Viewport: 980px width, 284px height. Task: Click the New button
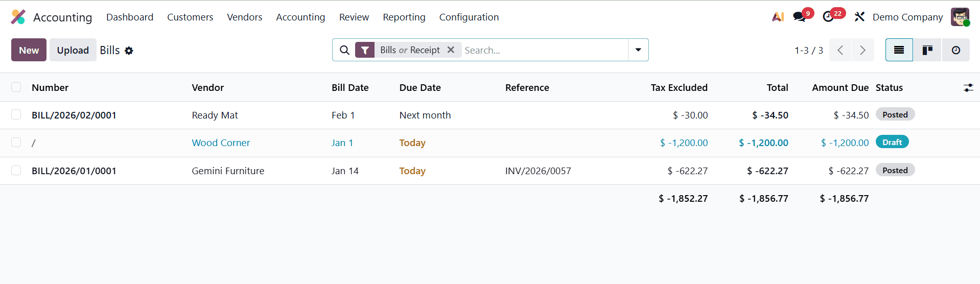click(x=29, y=50)
